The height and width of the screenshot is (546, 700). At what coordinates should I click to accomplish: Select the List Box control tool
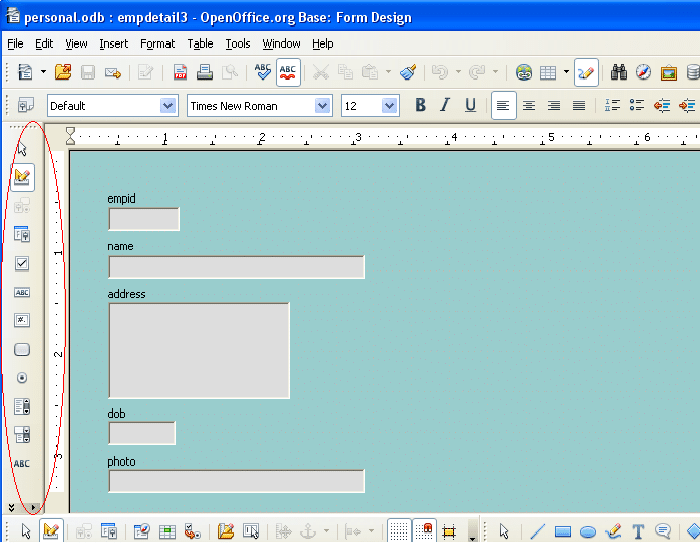click(x=22, y=407)
